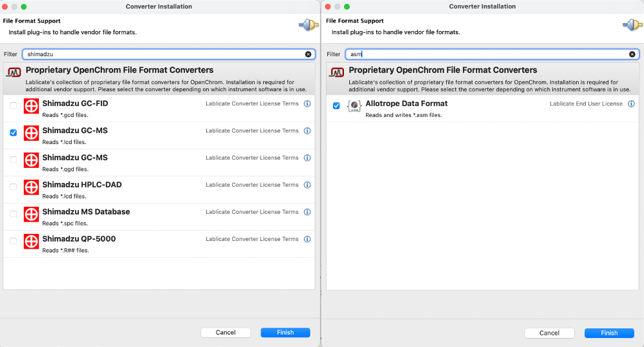
Task: Click 'Reads and writes *.asm files.' description
Action: click(x=403, y=115)
